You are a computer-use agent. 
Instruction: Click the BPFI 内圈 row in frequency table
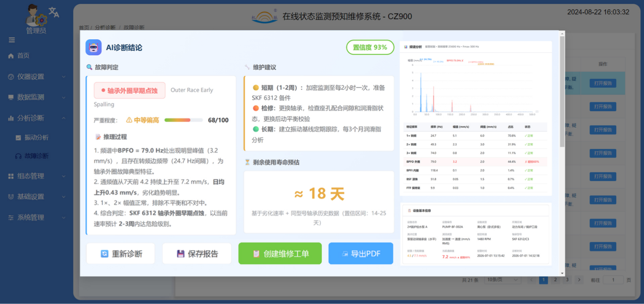pos(475,170)
